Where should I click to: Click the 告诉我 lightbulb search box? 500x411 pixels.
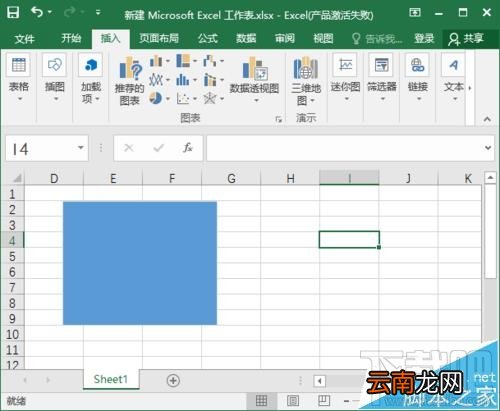377,39
